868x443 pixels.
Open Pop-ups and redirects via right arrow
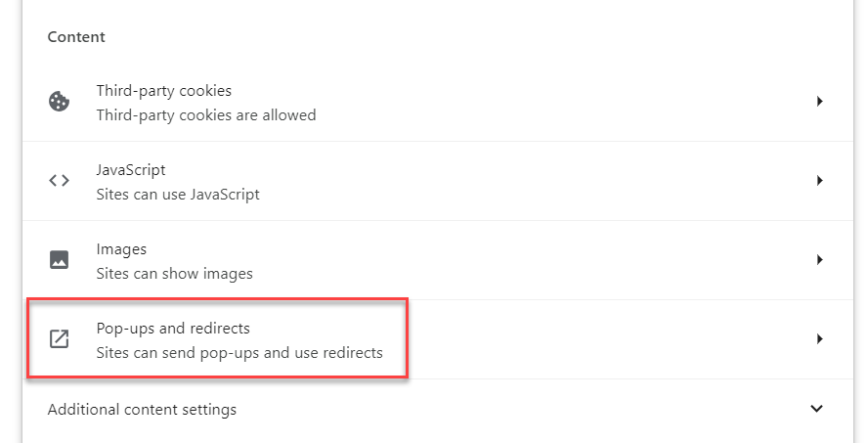pos(819,339)
